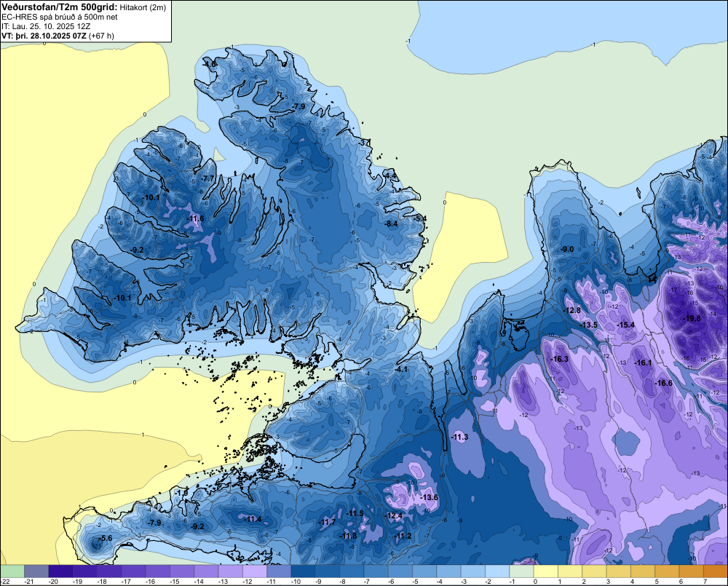
Task: Click the -16.3 temperature label
Action: click(559, 359)
